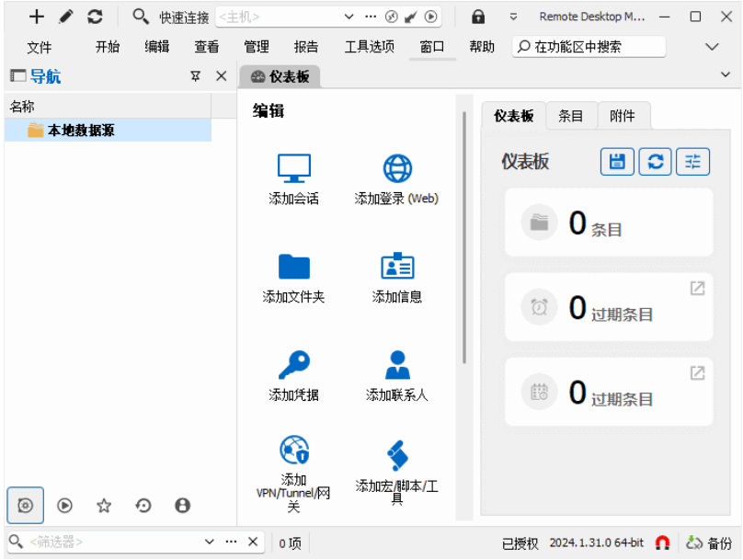743x560 pixels.
Task: Click the 添加登录 (Web) icon
Action: click(396, 169)
